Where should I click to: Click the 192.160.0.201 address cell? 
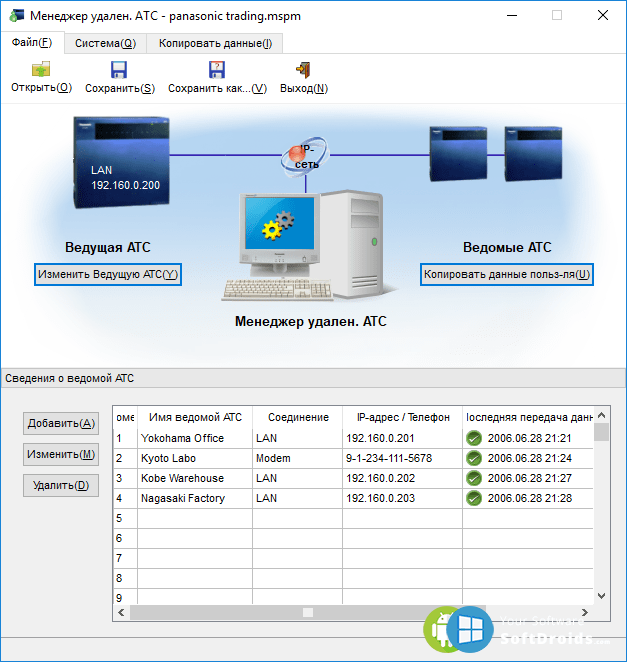(x=403, y=438)
